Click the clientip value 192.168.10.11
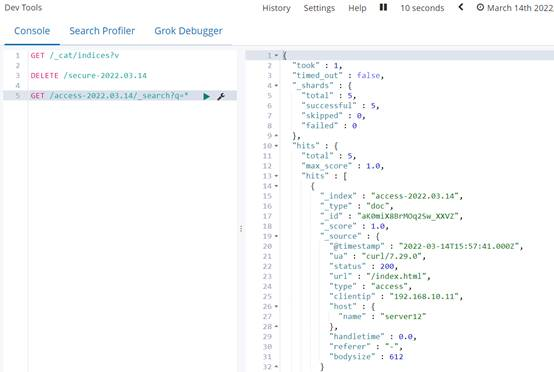The width and height of the screenshot is (554, 372). coord(424,296)
